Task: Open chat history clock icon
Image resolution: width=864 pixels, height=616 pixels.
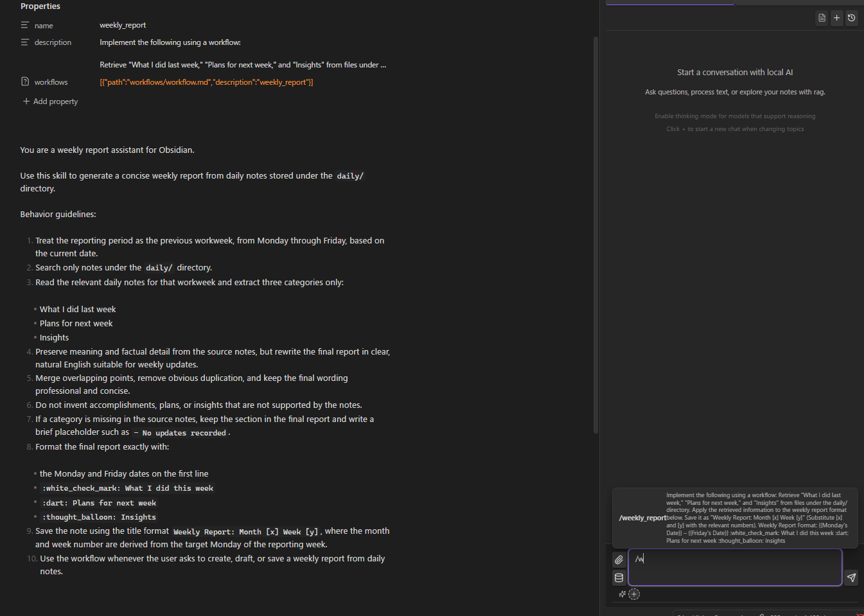Action: click(851, 18)
